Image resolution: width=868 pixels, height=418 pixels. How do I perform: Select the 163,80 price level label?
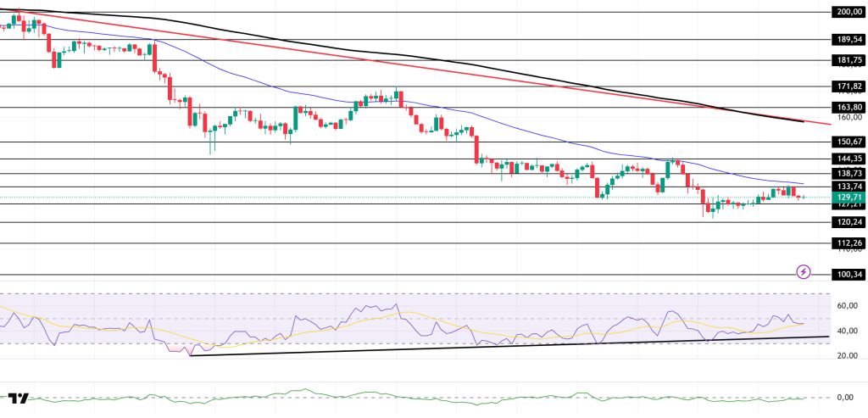848,107
